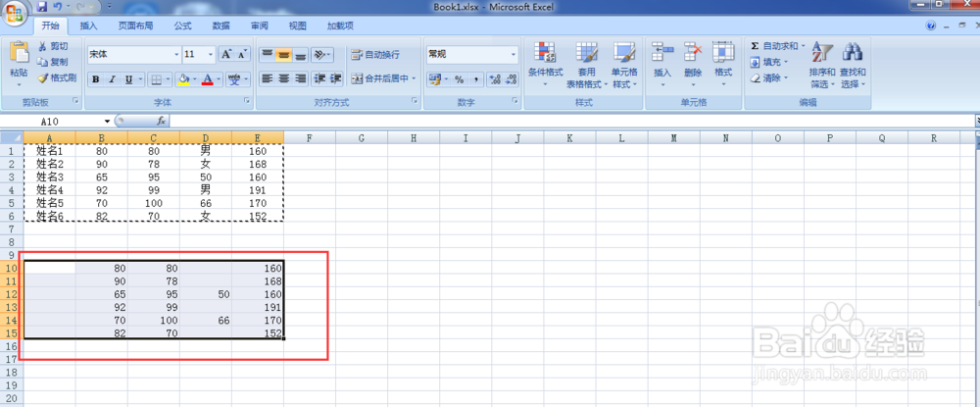Screen dimensions: 980x407
Task: Click the fx insert function button
Action: 161,121
